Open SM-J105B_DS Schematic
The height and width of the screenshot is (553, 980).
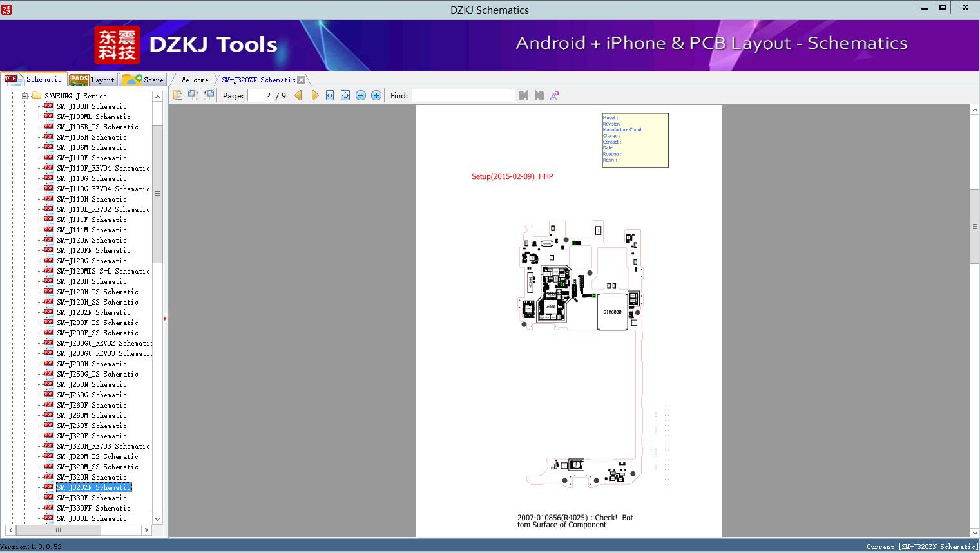pos(97,127)
